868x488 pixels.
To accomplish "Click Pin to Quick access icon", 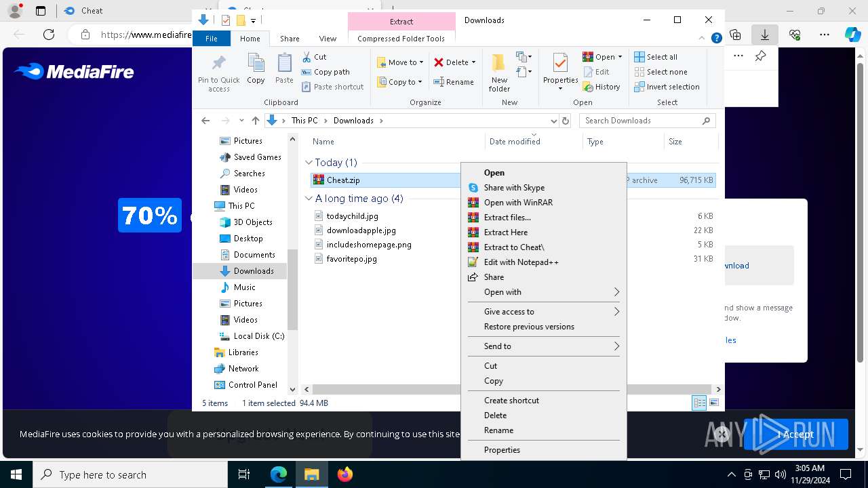I will point(218,73).
